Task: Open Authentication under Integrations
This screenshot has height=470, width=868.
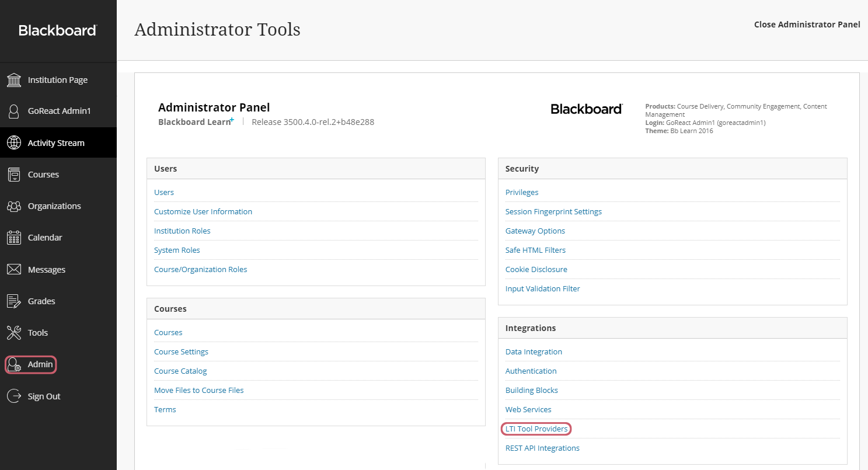Action: click(531, 371)
